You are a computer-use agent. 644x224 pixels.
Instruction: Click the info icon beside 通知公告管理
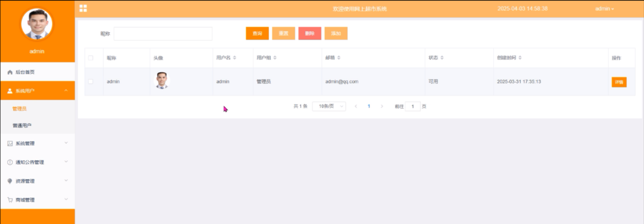pos(10,162)
